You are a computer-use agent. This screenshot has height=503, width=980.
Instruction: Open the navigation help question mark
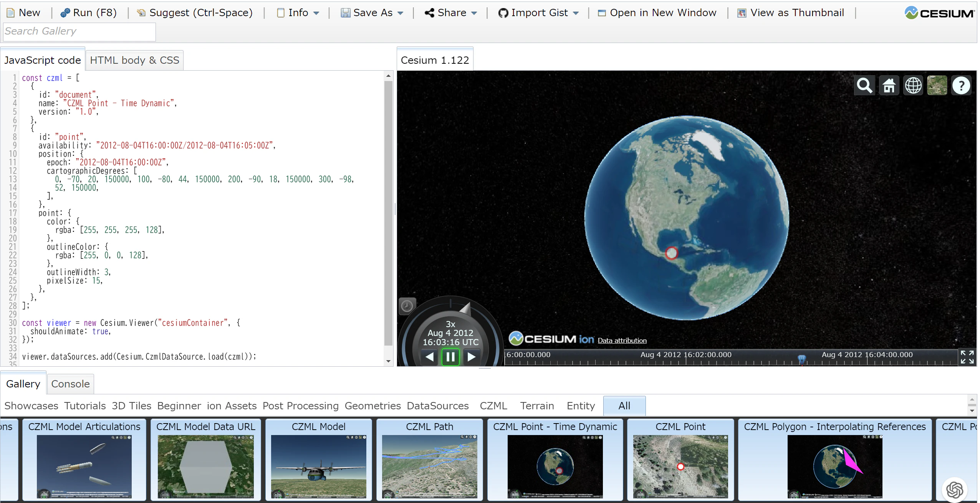(x=961, y=86)
